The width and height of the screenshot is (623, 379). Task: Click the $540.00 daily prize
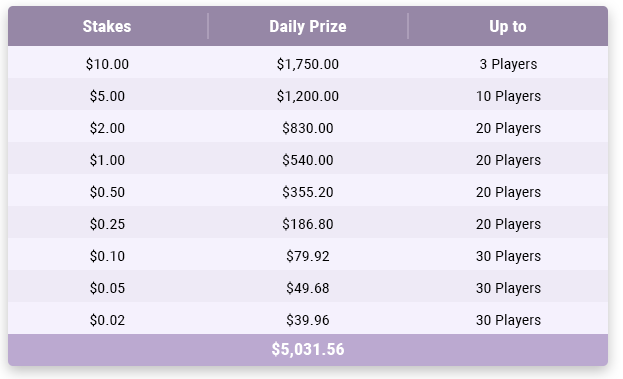[308, 160]
